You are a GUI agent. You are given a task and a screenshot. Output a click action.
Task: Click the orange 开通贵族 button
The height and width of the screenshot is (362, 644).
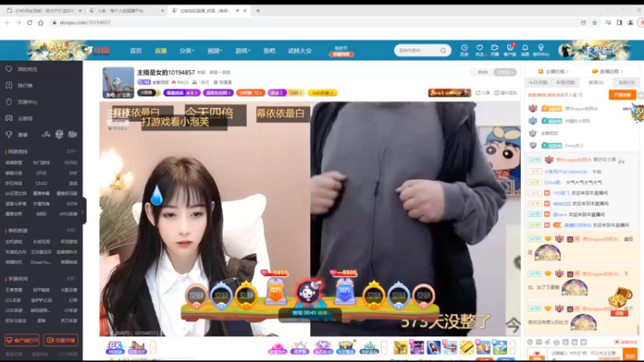point(622,95)
